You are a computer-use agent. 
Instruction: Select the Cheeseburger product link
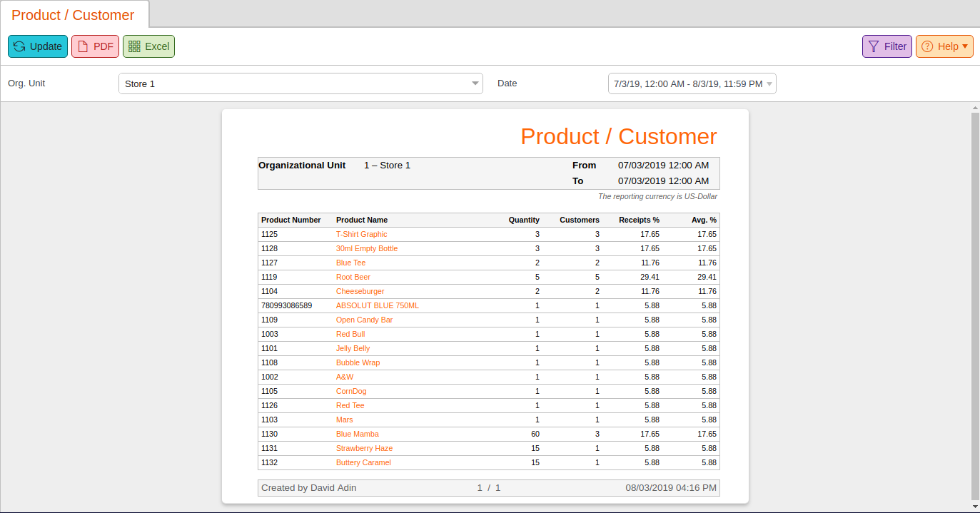coord(360,291)
